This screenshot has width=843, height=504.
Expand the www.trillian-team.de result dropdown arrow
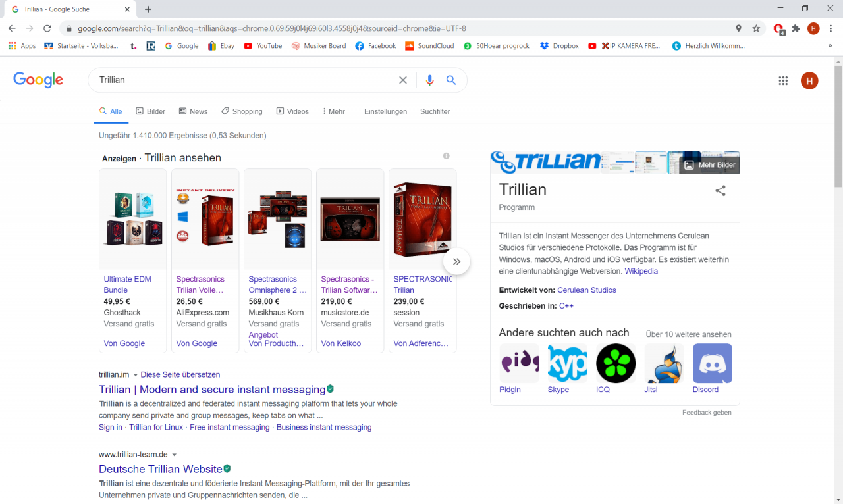coord(175,455)
